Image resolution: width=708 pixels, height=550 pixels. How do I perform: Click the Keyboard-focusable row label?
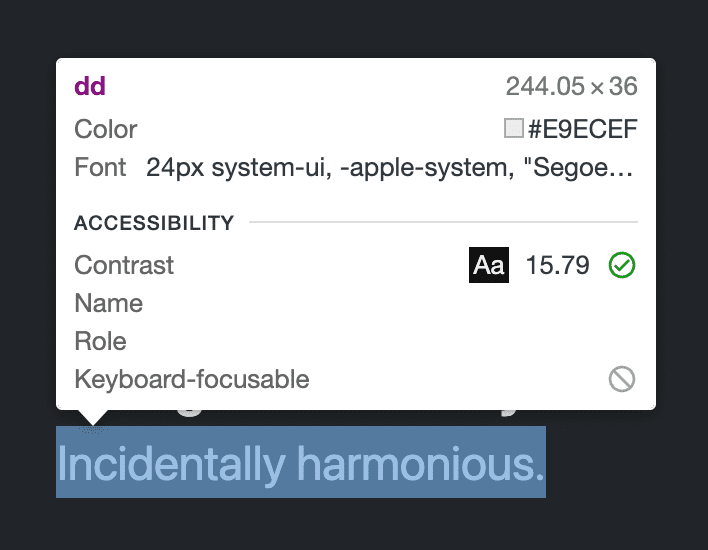tap(192, 379)
